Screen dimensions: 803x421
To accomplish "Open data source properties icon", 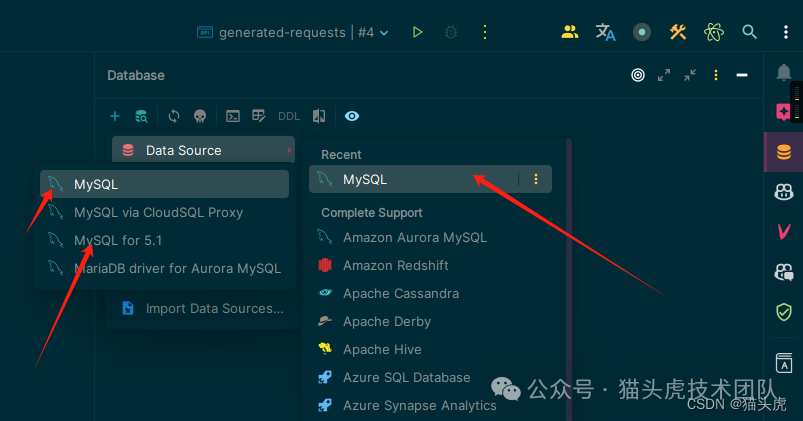I will (x=141, y=116).
